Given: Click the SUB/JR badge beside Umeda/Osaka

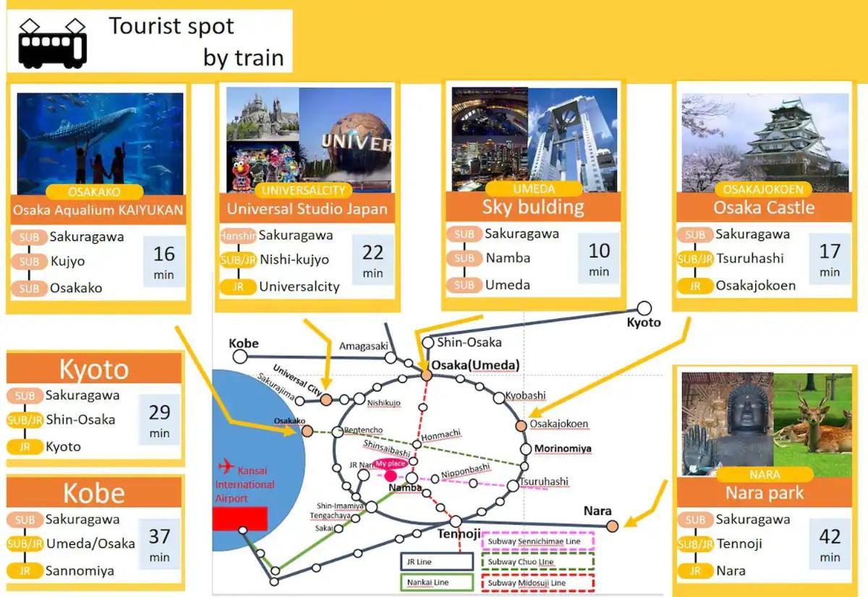Looking at the screenshot, I should coord(25,543).
